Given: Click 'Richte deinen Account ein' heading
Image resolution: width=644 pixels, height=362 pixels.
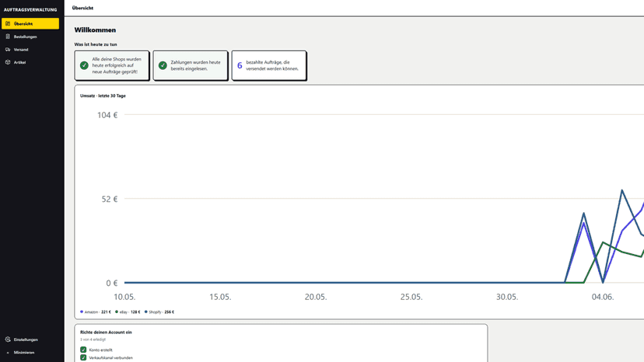Looking at the screenshot, I should 106,332.
